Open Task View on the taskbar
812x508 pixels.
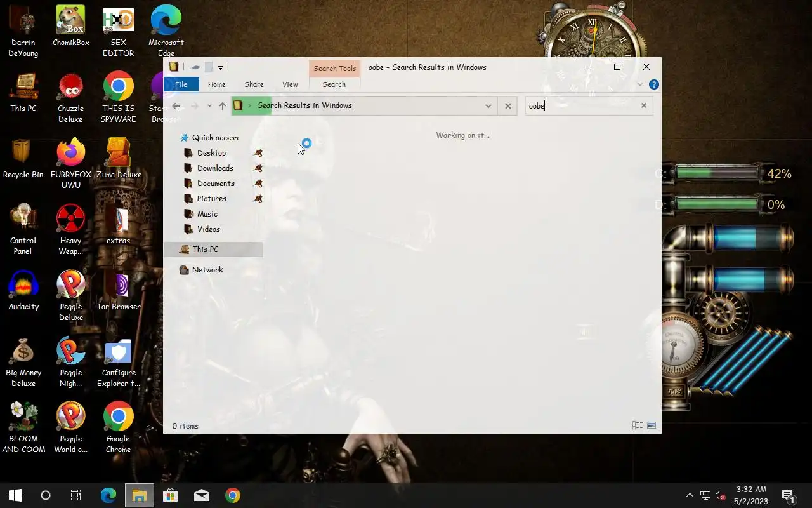tap(76, 495)
